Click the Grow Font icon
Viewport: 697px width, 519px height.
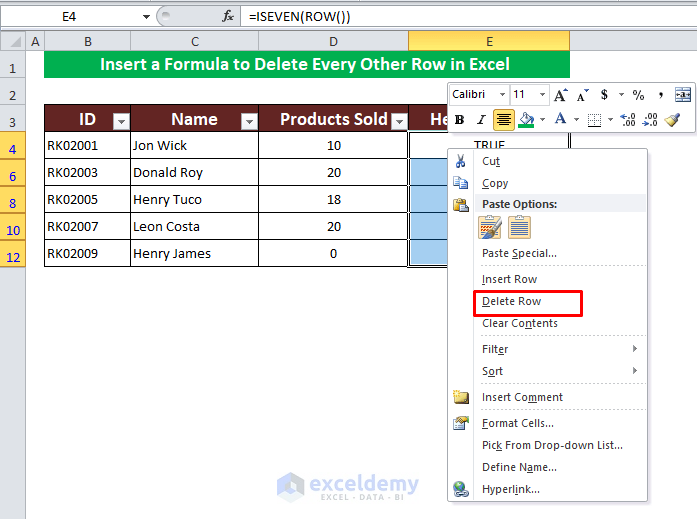point(561,95)
